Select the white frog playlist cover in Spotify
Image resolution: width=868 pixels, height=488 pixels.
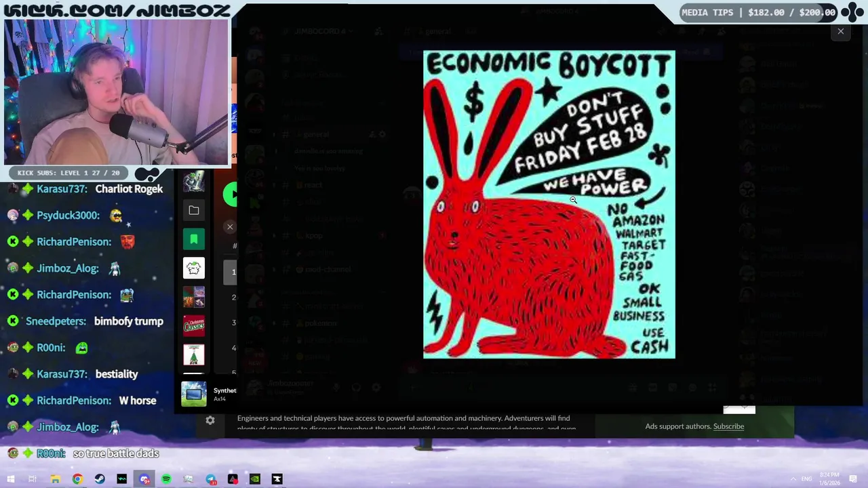194,268
